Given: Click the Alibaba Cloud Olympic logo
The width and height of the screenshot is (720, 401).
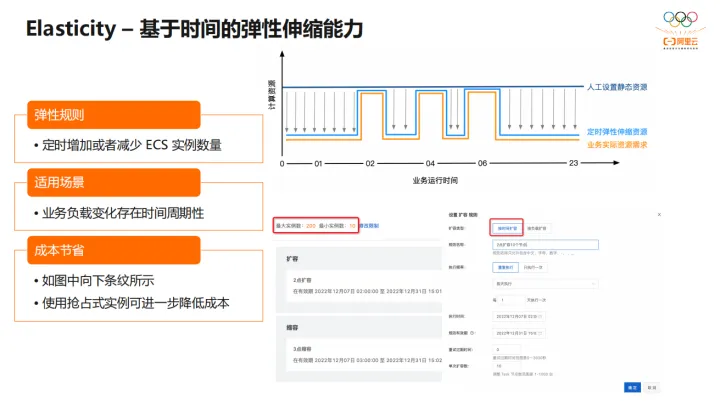Looking at the screenshot, I should (x=681, y=29).
